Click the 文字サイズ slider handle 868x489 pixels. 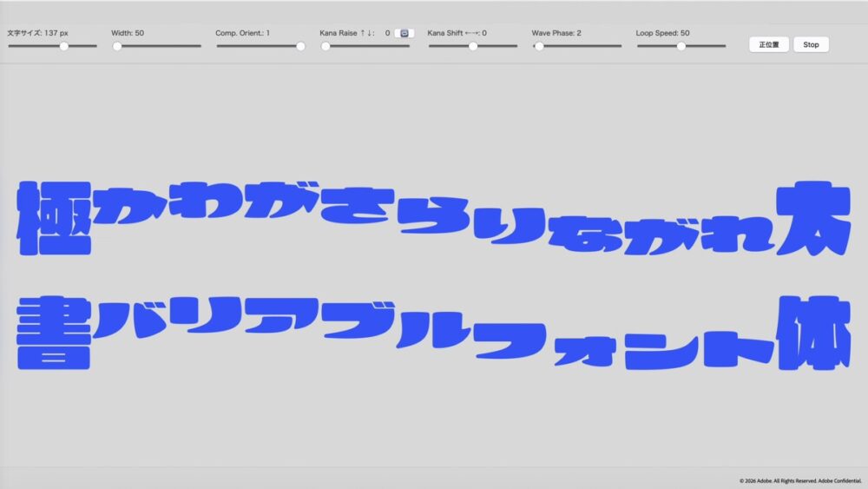(x=63, y=46)
